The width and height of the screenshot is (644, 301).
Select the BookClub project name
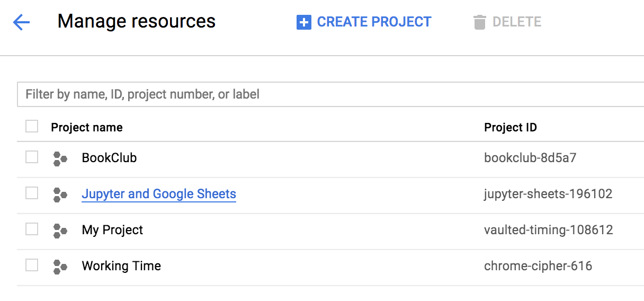[109, 158]
